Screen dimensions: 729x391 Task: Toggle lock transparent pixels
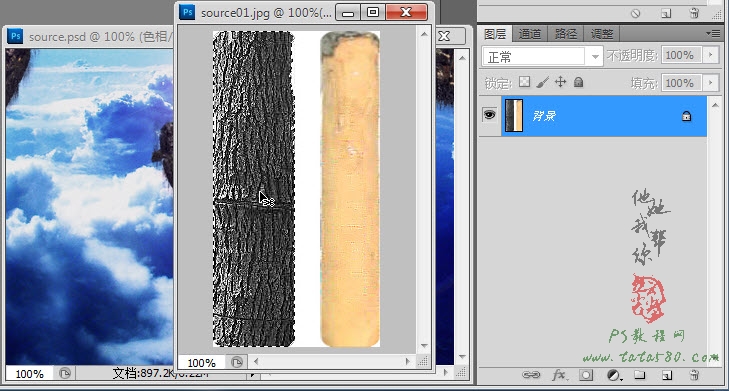[x=524, y=82]
